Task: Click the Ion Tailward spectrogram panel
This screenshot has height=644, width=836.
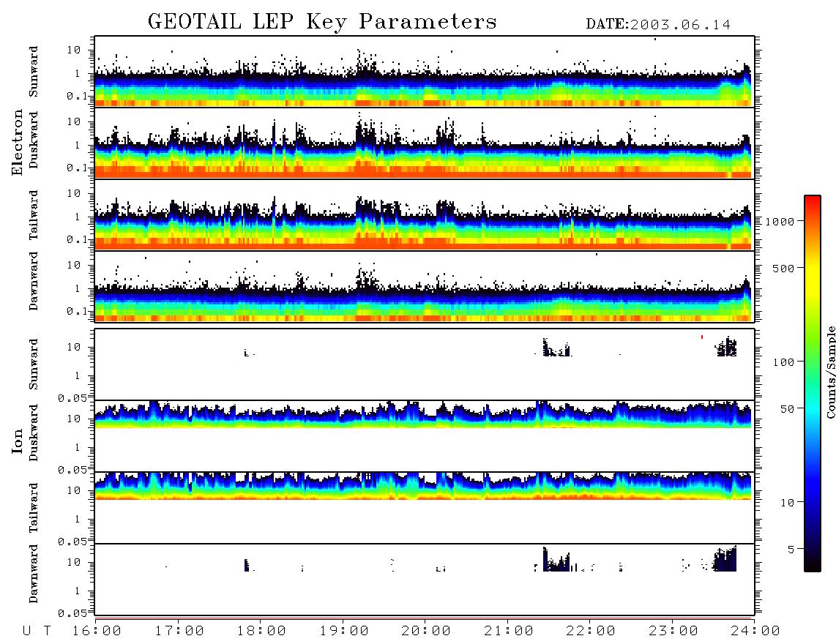Action: (x=425, y=508)
